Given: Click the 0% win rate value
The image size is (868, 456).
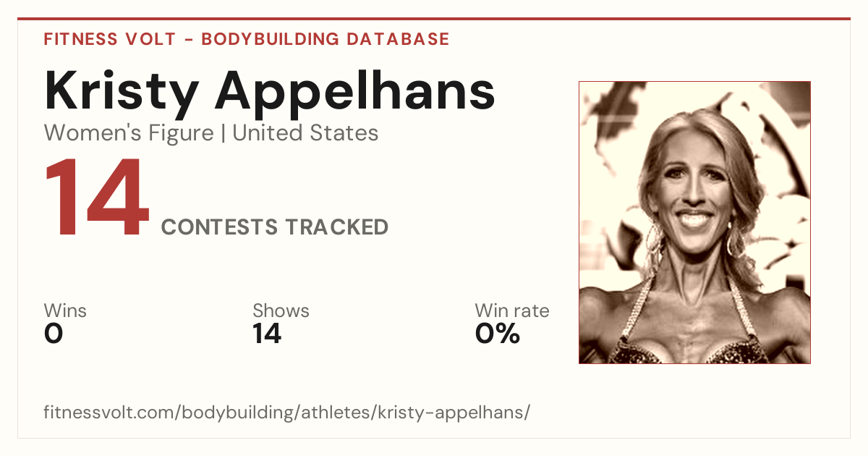Looking at the screenshot, I should pyautogui.click(x=498, y=334).
